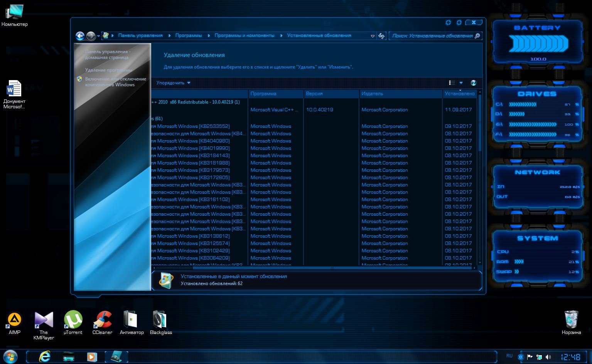This screenshot has width=592, height=364.
Task: Click the installed updates icon in details pane
Action: point(166,280)
